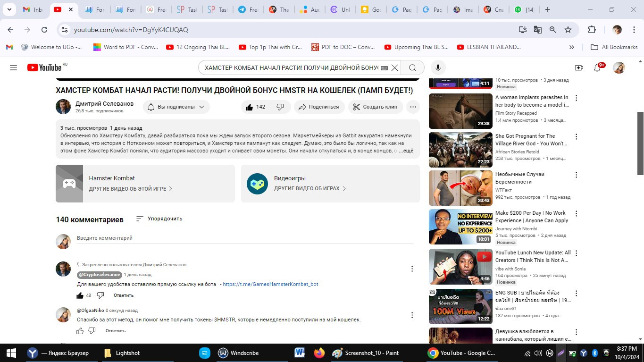Open the Chrome extensions puzzle menu
644x362 pixels.
tap(592, 30)
